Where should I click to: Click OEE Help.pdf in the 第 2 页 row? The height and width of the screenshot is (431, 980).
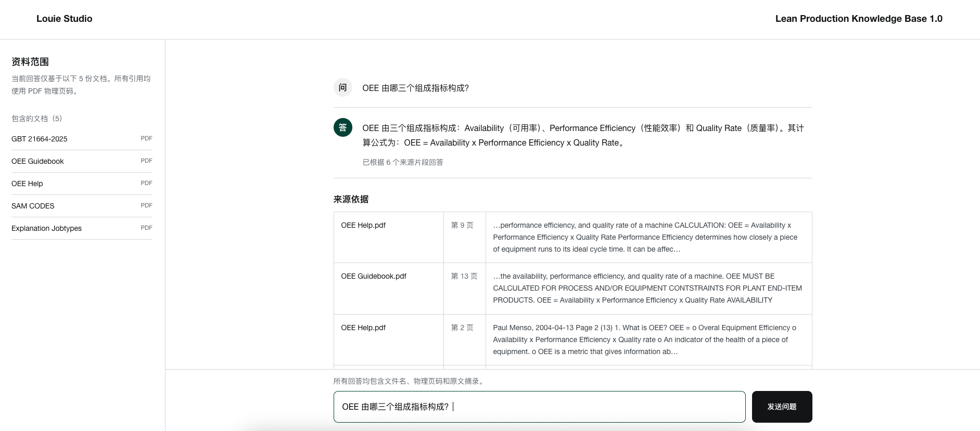(x=363, y=328)
